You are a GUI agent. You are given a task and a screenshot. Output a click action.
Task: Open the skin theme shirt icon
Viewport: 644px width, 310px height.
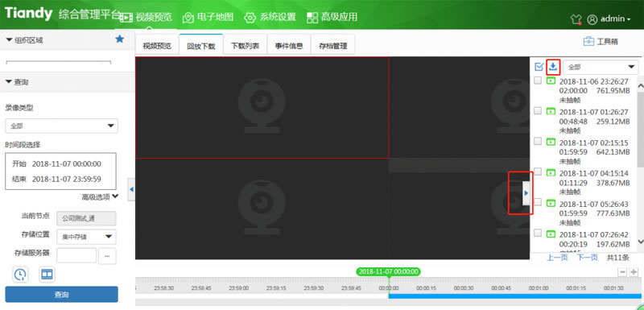click(576, 19)
